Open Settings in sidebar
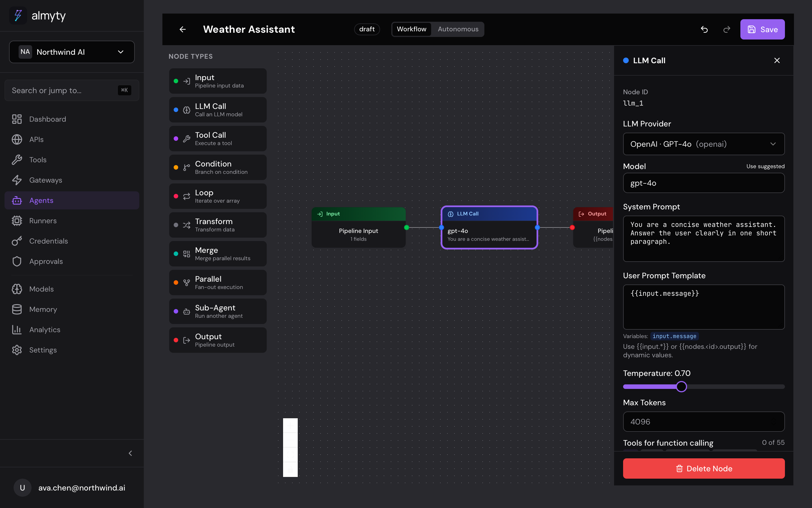Image resolution: width=812 pixels, height=508 pixels. pyautogui.click(x=72, y=350)
